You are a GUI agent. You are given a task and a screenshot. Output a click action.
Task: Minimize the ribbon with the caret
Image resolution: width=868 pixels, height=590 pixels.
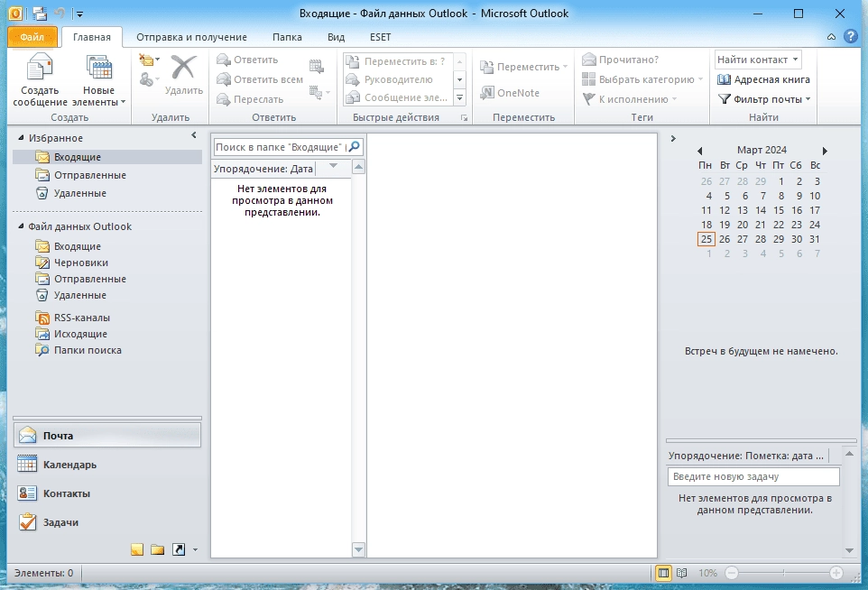832,37
